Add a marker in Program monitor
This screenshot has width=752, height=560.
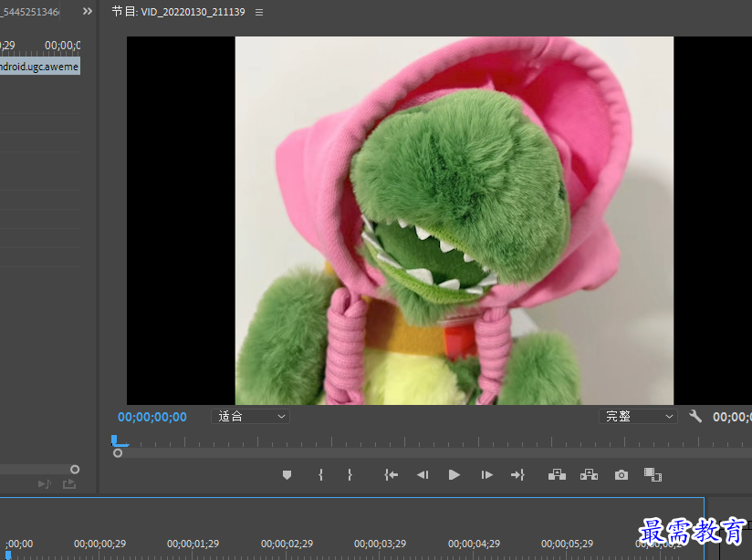[287, 475]
